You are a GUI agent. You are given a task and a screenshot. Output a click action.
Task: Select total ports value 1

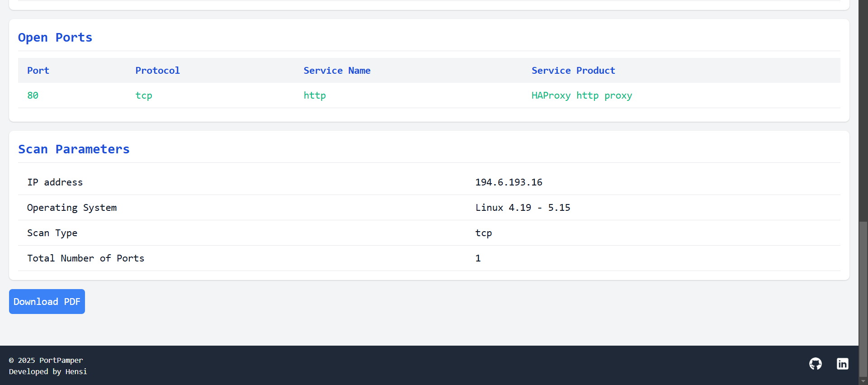click(478, 258)
